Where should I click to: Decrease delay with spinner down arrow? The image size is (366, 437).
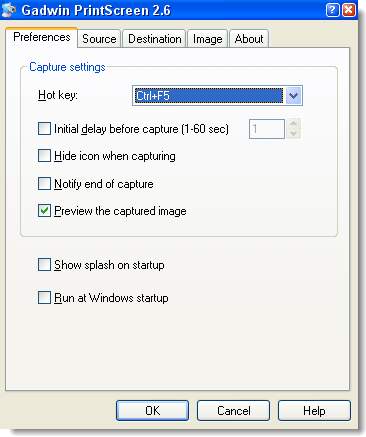tap(293, 133)
